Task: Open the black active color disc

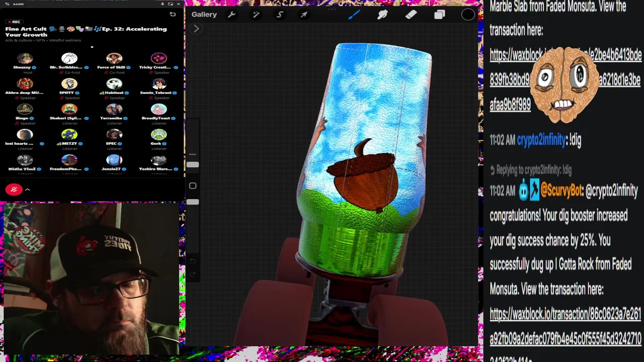Action: click(468, 15)
